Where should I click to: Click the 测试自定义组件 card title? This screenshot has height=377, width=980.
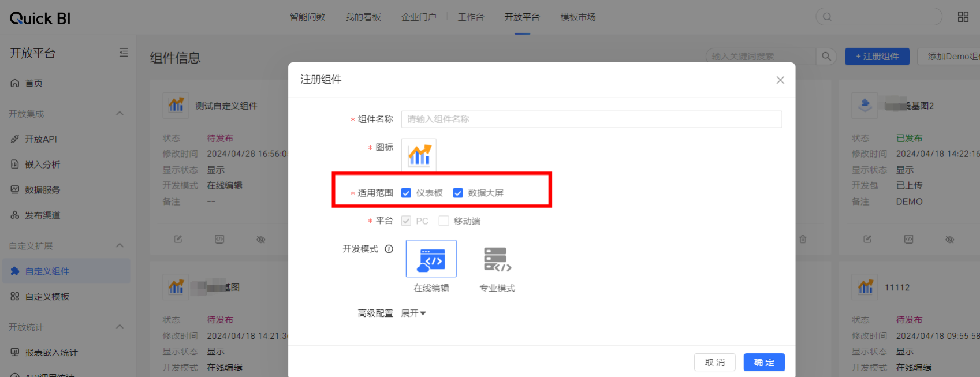click(x=226, y=106)
